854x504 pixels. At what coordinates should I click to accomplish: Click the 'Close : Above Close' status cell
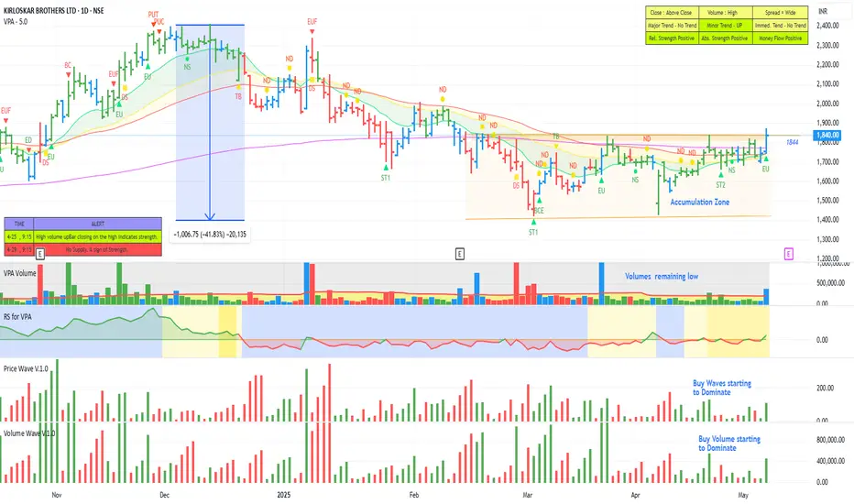point(672,13)
